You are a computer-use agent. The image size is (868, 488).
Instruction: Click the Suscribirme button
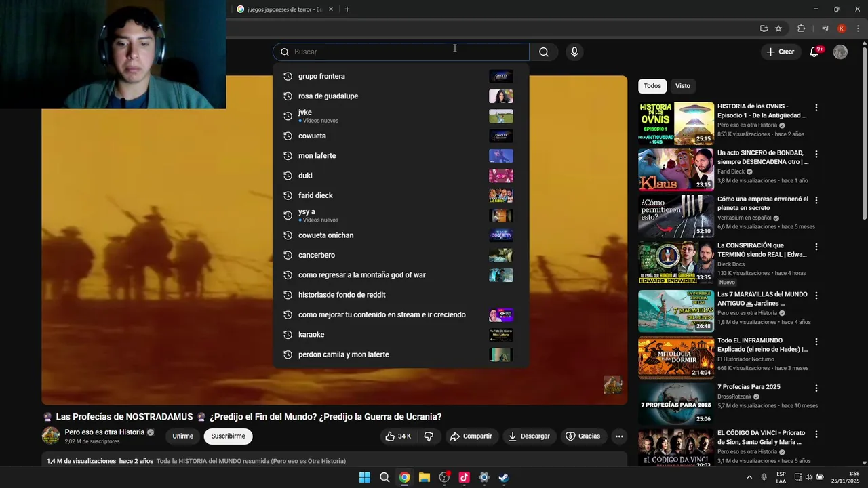click(228, 436)
